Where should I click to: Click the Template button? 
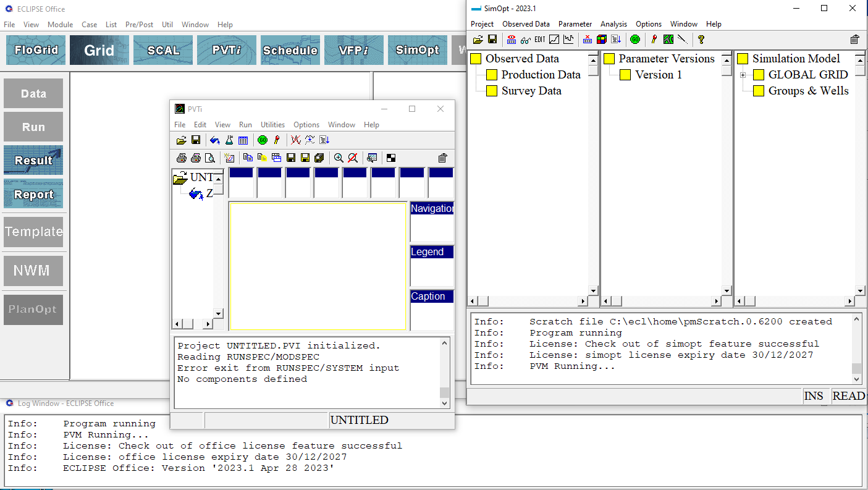pyautogui.click(x=33, y=232)
